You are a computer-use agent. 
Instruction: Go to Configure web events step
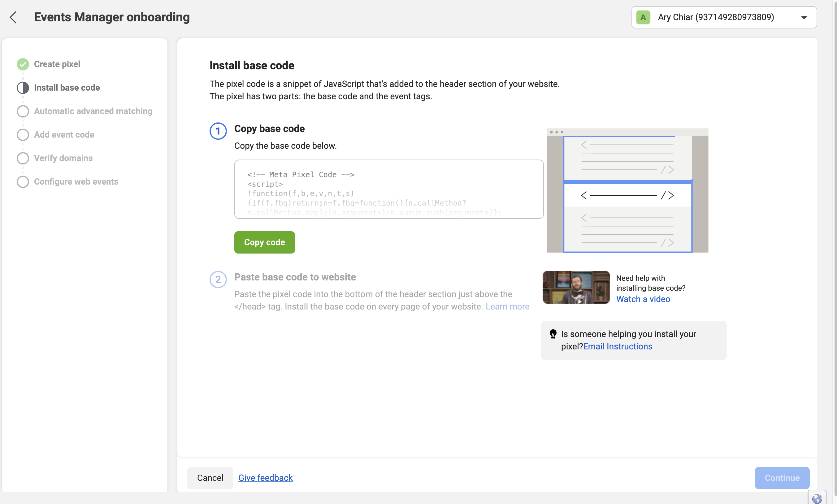(x=76, y=182)
